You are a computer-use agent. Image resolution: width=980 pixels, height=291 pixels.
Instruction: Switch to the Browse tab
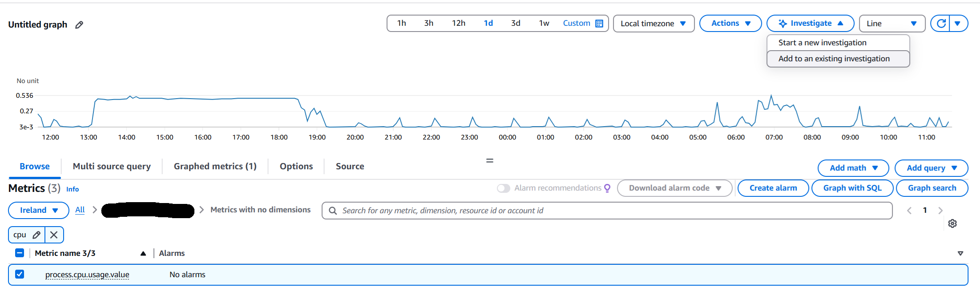[35, 167]
